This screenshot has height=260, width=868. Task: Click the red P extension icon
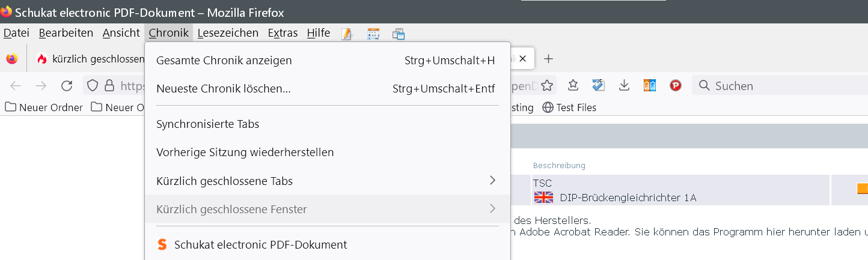676,86
